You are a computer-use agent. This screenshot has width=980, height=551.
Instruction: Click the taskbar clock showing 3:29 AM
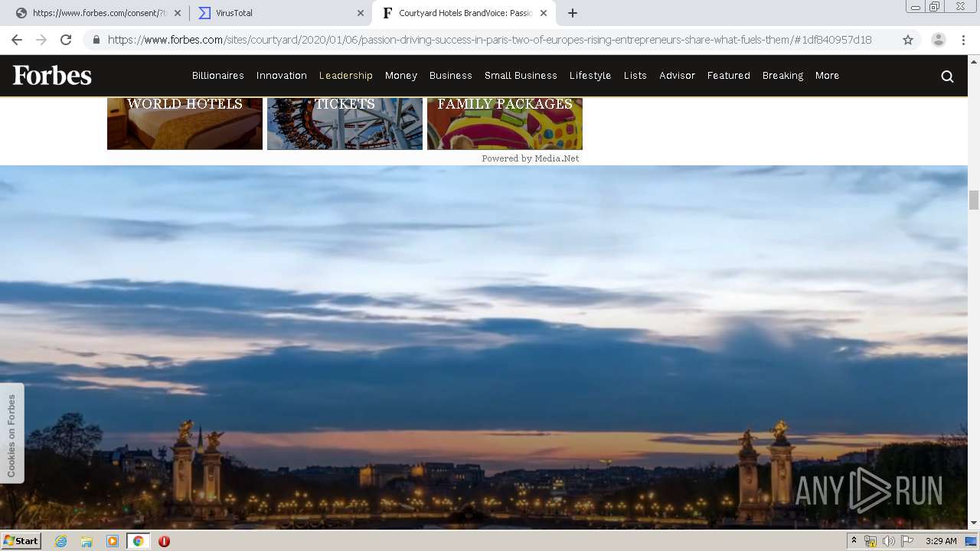941,541
